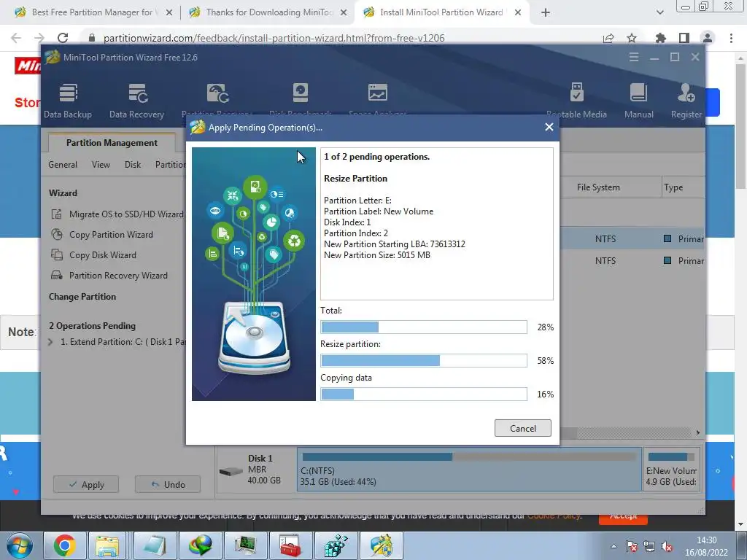Show hidden system tray icons
The height and width of the screenshot is (560, 747).
click(614, 546)
